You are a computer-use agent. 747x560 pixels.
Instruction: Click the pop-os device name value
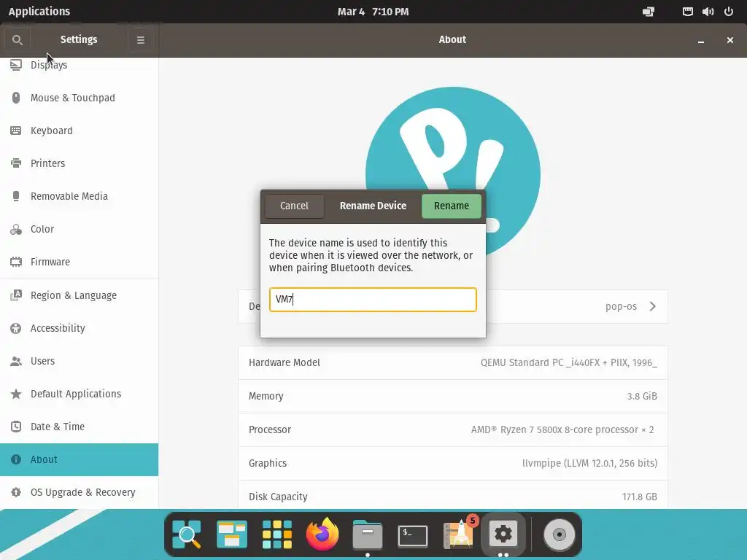pos(621,307)
